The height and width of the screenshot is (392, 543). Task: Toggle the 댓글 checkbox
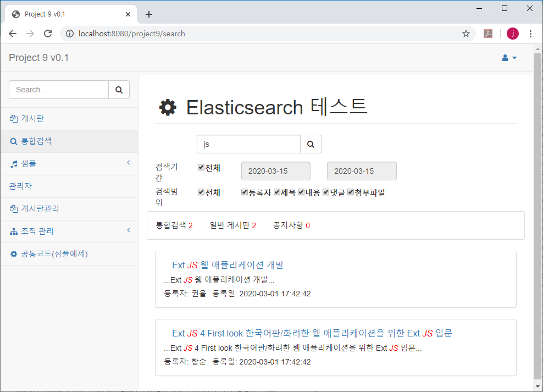tap(326, 192)
